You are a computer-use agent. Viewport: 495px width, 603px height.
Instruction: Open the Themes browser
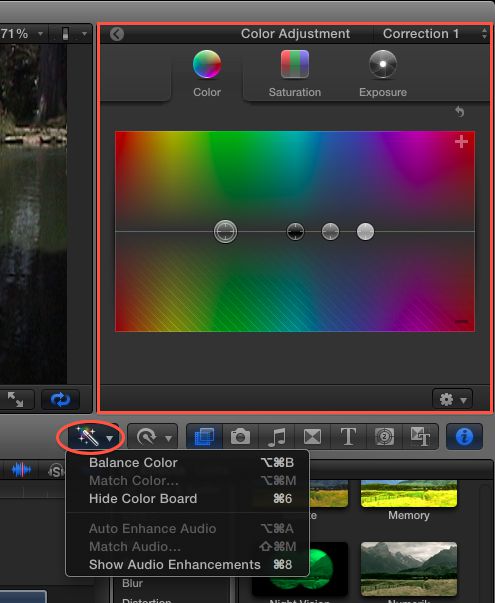[x=420, y=436]
